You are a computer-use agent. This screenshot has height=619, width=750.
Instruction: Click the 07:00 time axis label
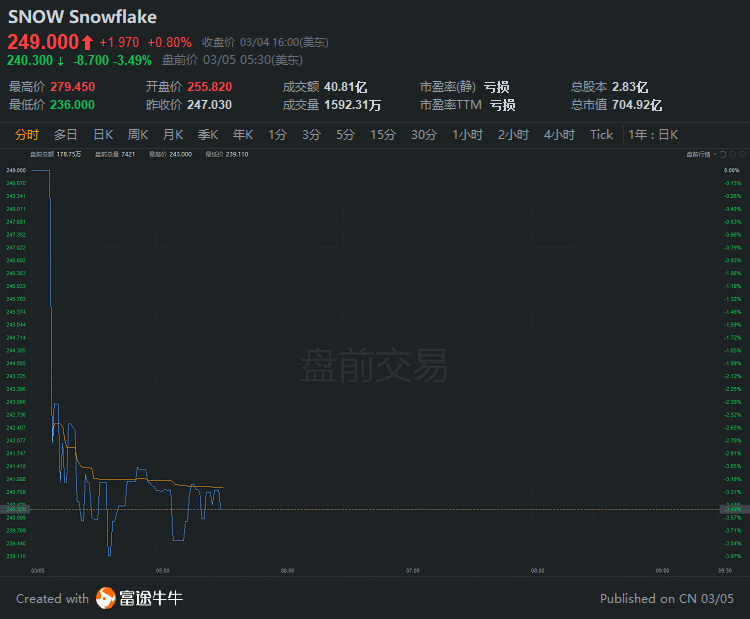pos(413,571)
